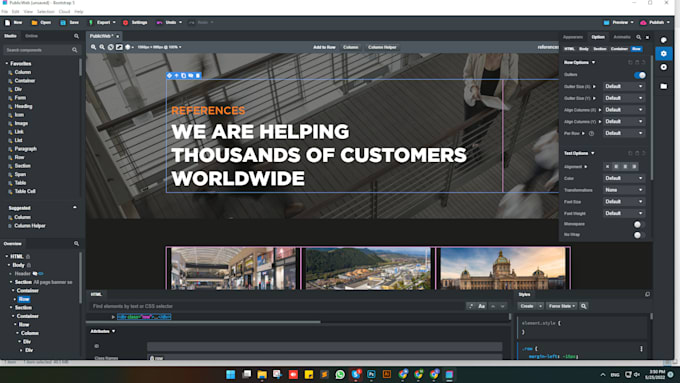Open WhatsApp from the Windows taskbar
Screen dimensions: 680x383
coord(340,374)
